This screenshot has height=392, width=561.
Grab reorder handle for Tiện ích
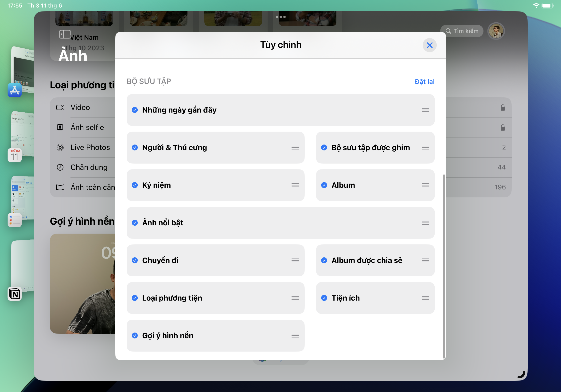point(425,298)
